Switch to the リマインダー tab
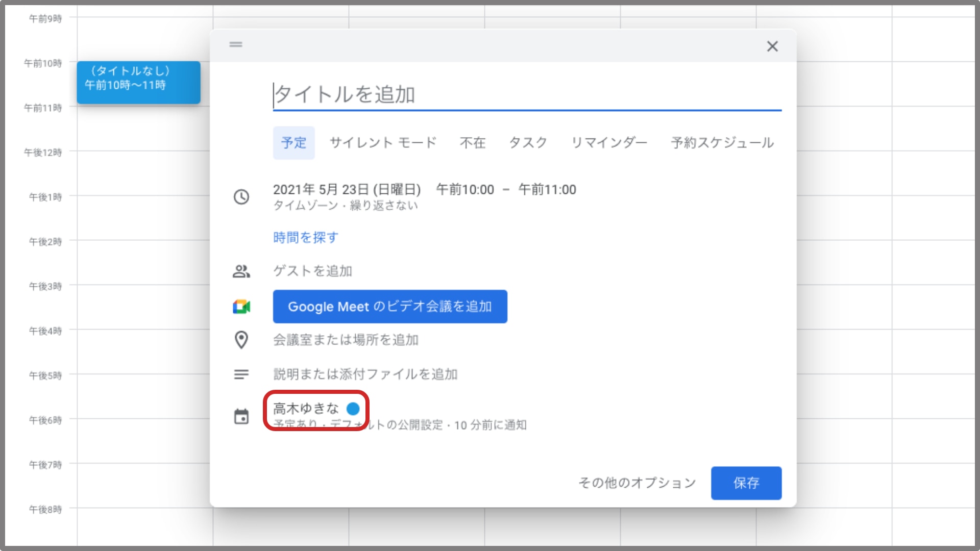The width and height of the screenshot is (980, 551). tap(609, 143)
